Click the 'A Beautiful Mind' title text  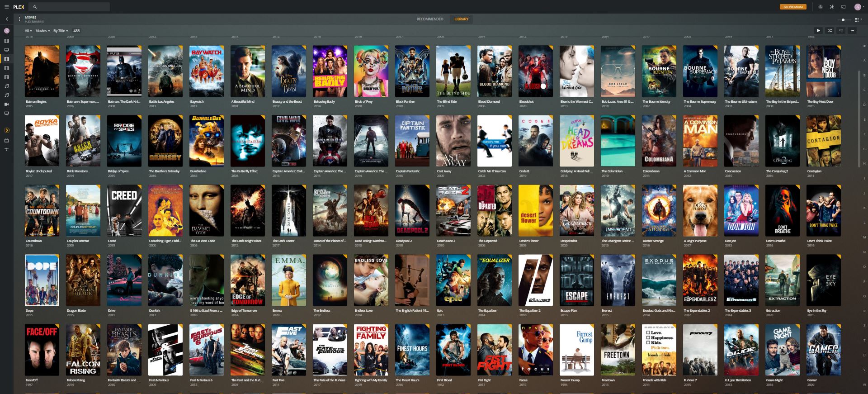(243, 102)
